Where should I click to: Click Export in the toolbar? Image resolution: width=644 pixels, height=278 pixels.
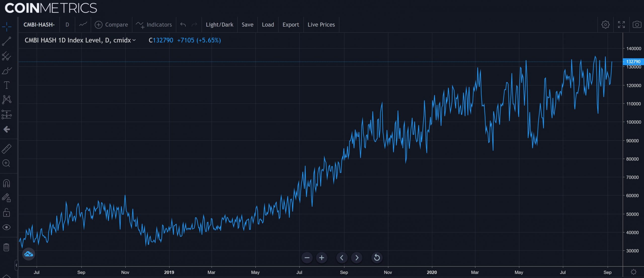[x=291, y=25]
